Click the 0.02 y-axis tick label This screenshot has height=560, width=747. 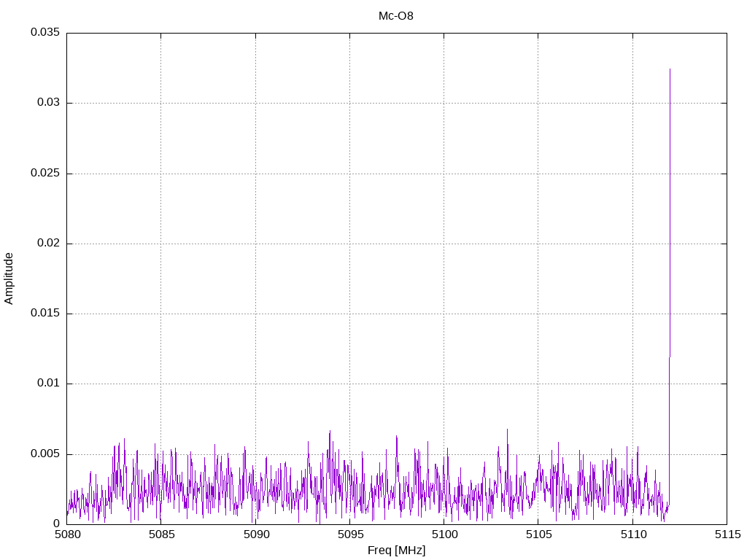[x=48, y=244]
